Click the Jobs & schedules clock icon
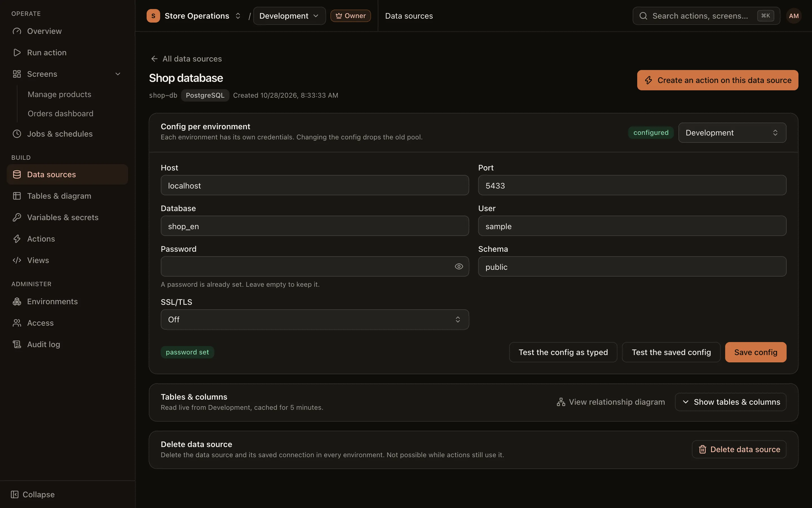This screenshot has height=508, width=812. (x=17, y=134)
